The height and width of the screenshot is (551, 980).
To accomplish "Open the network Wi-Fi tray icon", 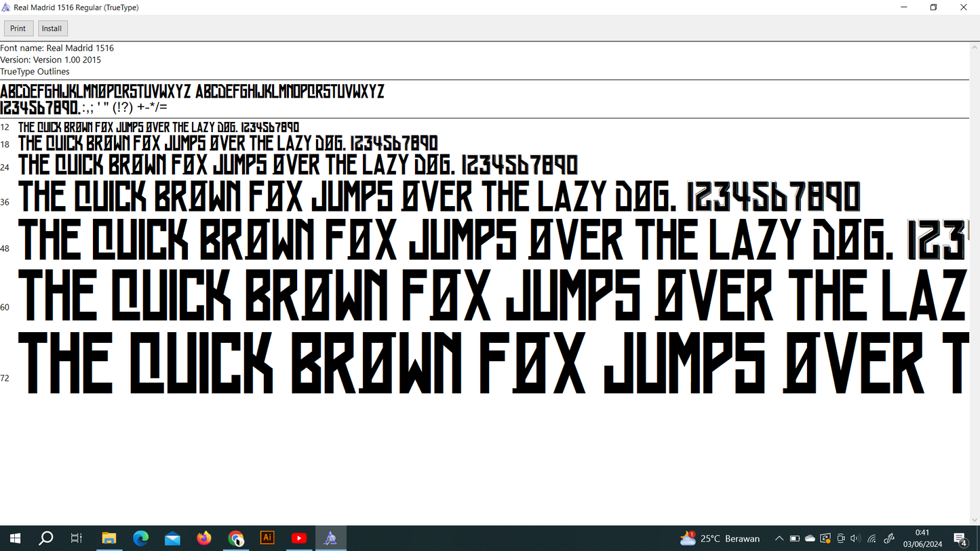I will [x=872, y=539].
